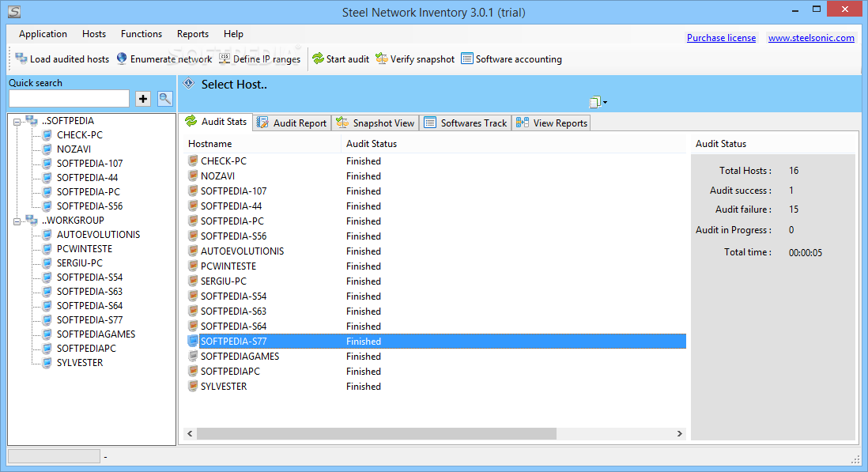Switch to the Snapshot View tab
The width and height of the screenshot is (868, 472).
coord(376,123)
